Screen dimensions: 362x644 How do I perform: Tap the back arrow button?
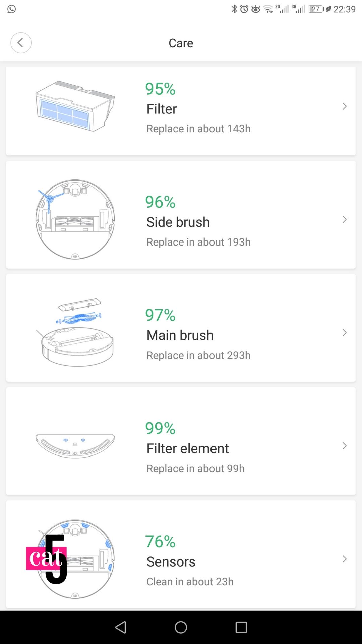[x=21, y=43]
